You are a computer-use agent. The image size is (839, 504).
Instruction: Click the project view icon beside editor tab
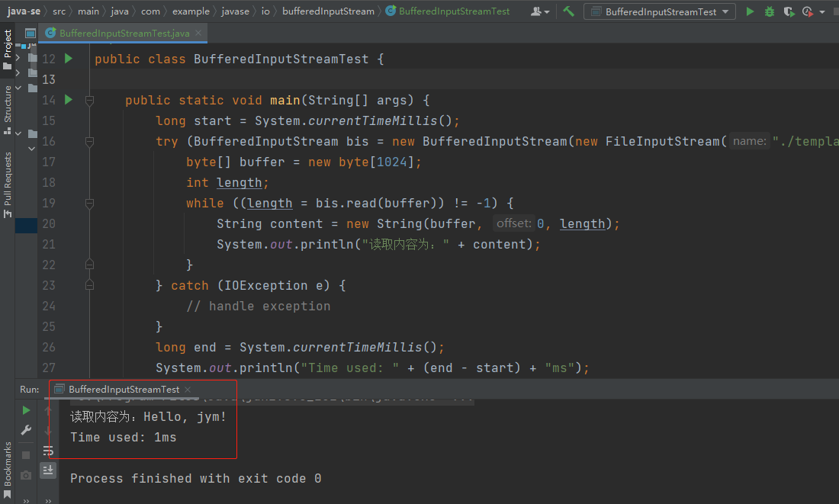tap(30, 34)
